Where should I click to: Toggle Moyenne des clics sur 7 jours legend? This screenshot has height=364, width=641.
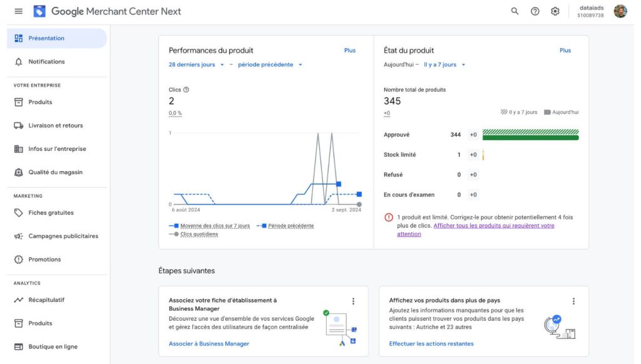click(209, 226)
